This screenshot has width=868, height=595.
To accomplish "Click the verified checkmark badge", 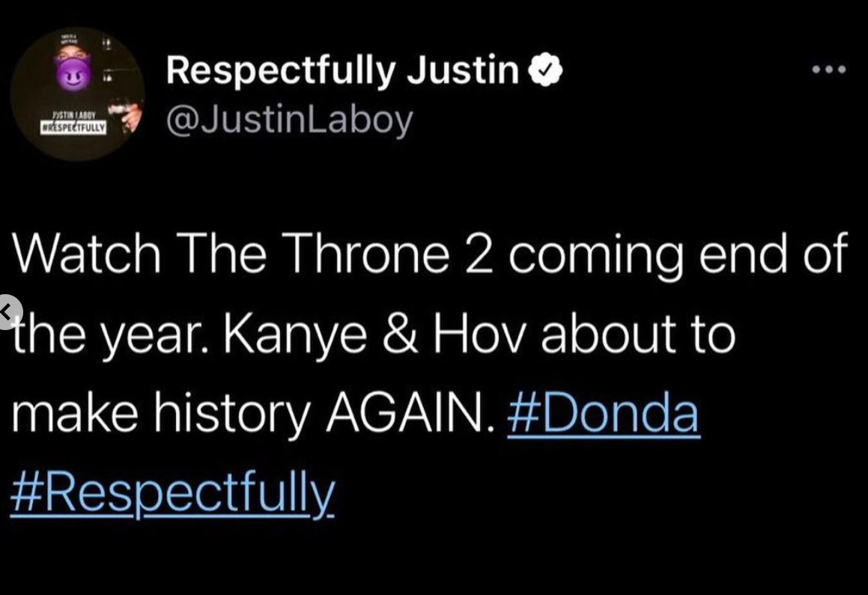I will pyautogui.click(x=546, y=71).
